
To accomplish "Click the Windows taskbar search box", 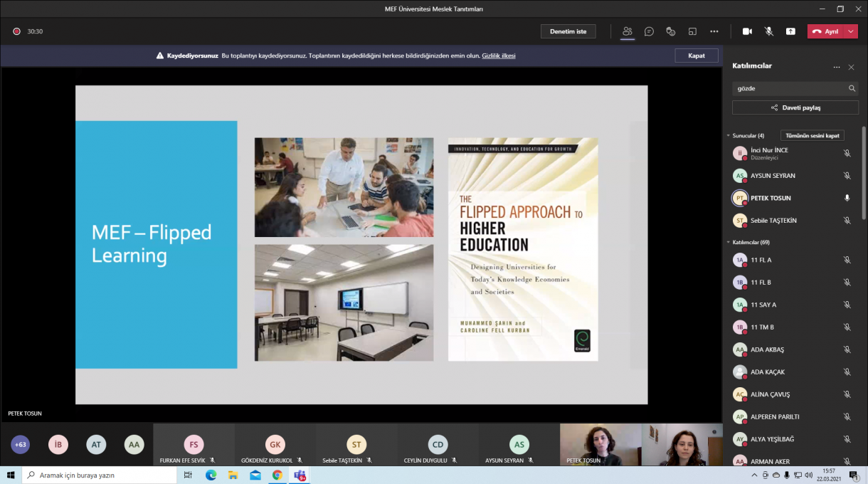I will tap(98, 475).
